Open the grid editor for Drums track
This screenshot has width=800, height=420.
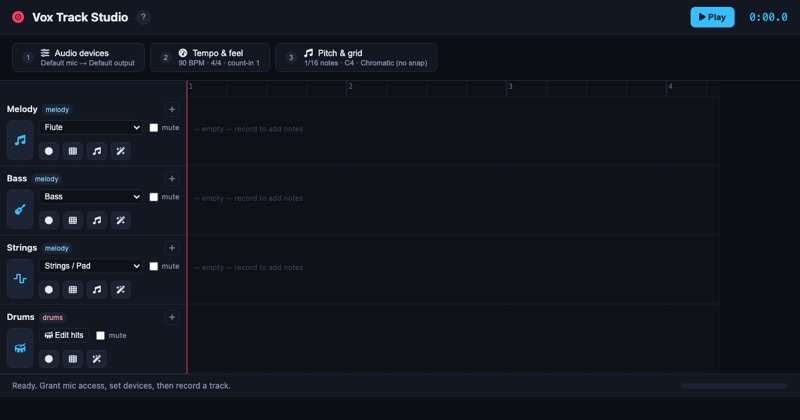point(73,359)
